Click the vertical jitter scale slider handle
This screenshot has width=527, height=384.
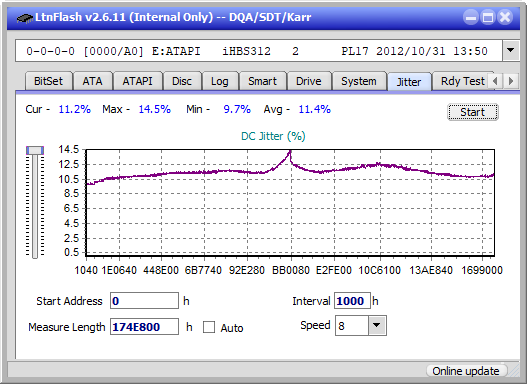tap(35, 150)
